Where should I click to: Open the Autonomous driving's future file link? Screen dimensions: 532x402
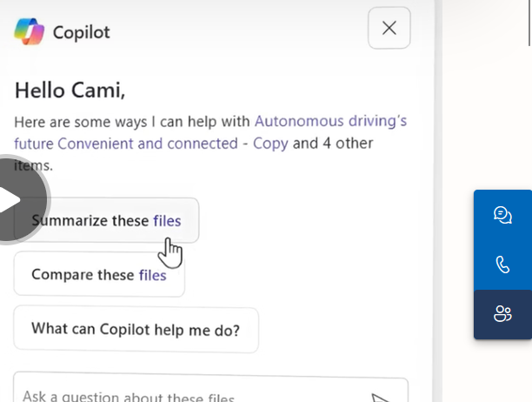point(210,132)
